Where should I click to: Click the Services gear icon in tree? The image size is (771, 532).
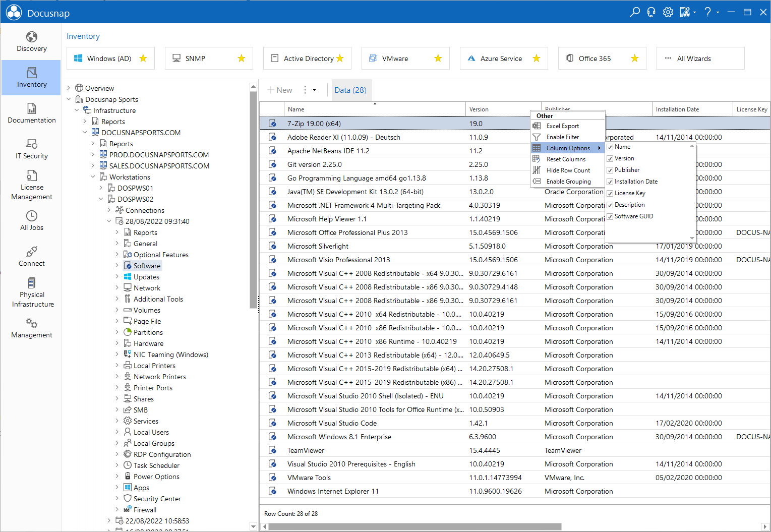128,421
